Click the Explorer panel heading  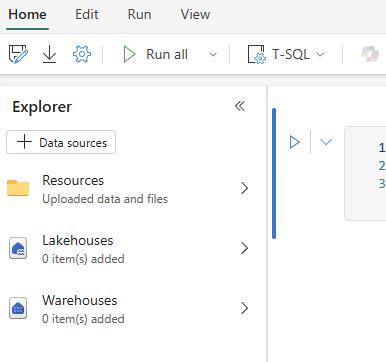pos(42,107)
